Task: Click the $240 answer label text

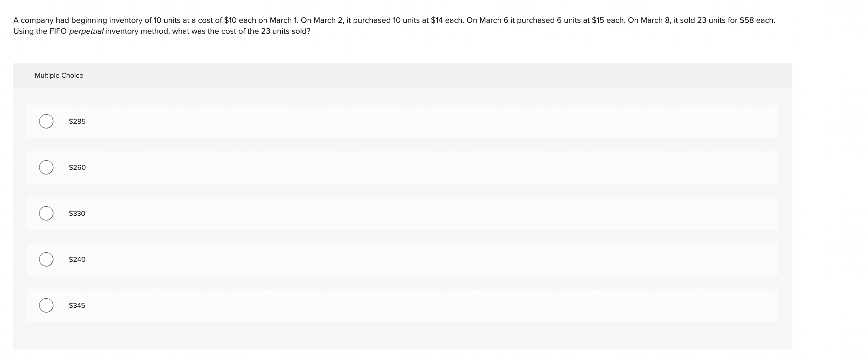Action: tap(77, 259)
